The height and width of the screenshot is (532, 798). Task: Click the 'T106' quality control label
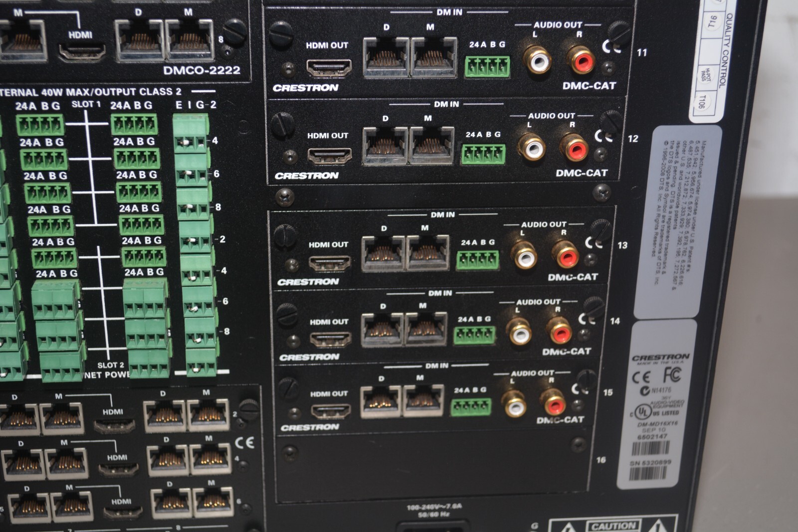tap(701, 103)
